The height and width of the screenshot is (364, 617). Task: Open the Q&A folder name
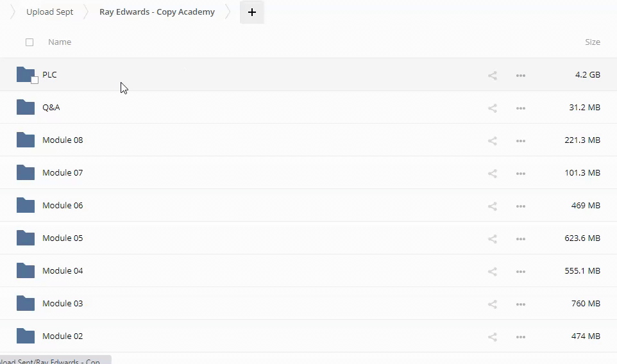51,108
